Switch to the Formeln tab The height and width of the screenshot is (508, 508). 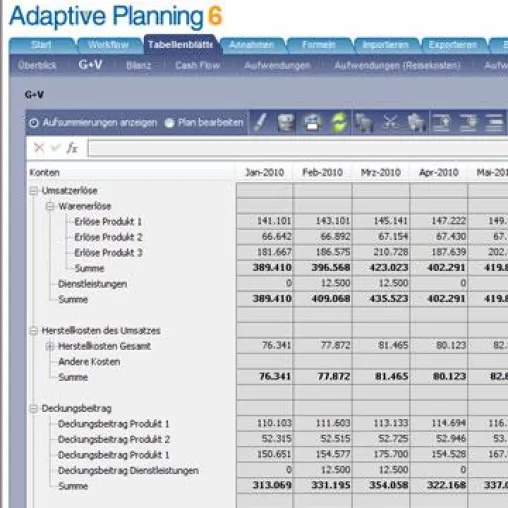(x=319, y=45)
